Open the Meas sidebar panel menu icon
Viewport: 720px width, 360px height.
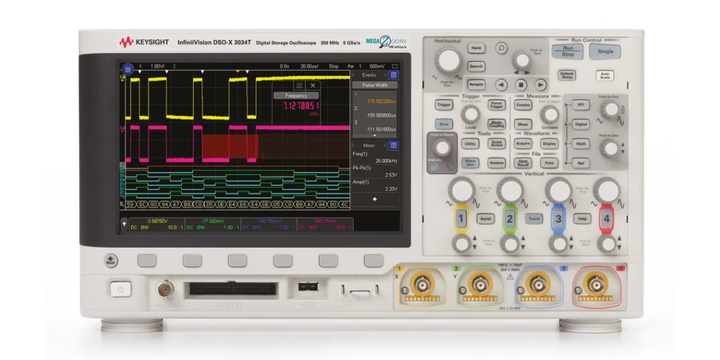(x=393, y=146)
